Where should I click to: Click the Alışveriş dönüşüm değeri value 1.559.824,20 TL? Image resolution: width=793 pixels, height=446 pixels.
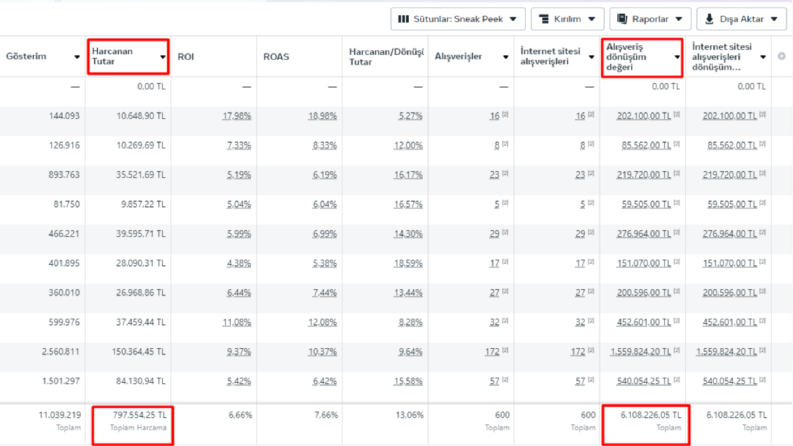coord(640,351)
